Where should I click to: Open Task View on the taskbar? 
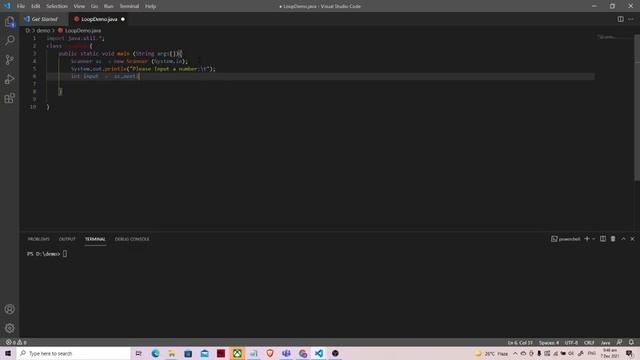pos(139,353)
